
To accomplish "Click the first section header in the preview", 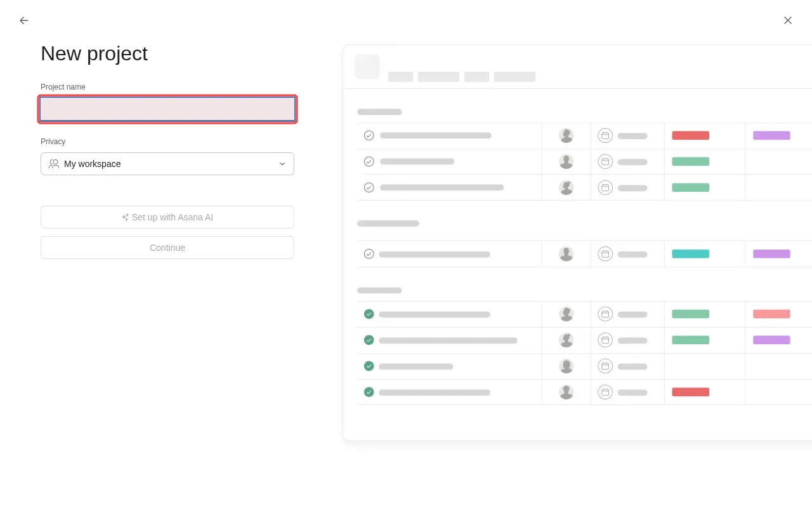I will (x=379, y=112).
